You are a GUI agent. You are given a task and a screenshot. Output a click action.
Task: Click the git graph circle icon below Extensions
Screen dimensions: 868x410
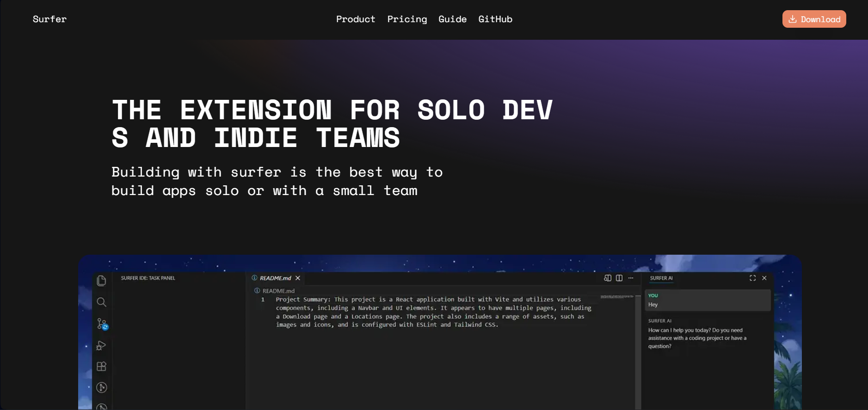tap(101, 387)
